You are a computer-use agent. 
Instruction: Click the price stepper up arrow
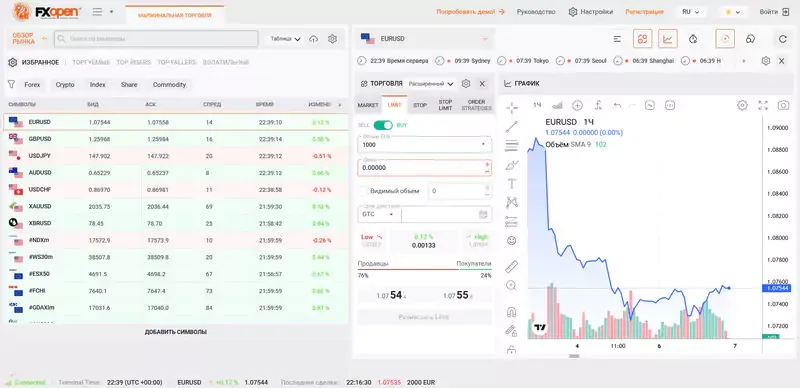[487, 164]
